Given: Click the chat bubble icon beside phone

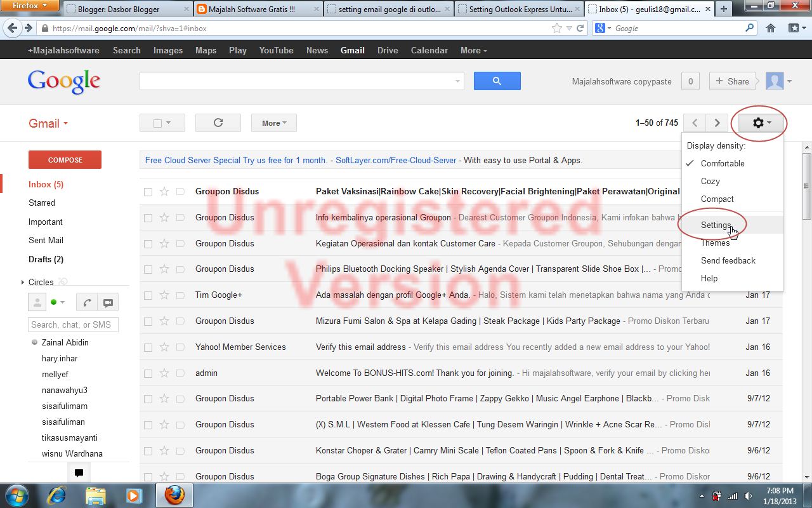Looking at the screenshot, I should pyautogui.click(x=108, y=302).
